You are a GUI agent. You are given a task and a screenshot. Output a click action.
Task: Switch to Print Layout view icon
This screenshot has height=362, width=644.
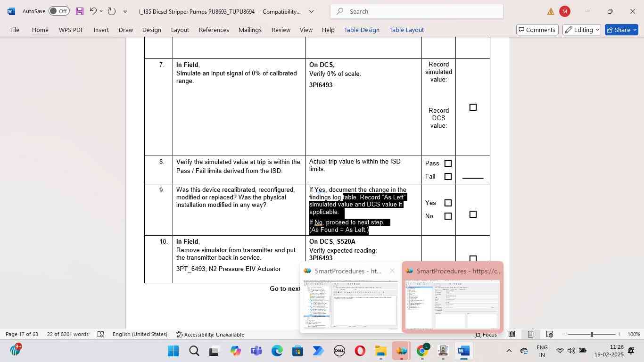[530, 334]
